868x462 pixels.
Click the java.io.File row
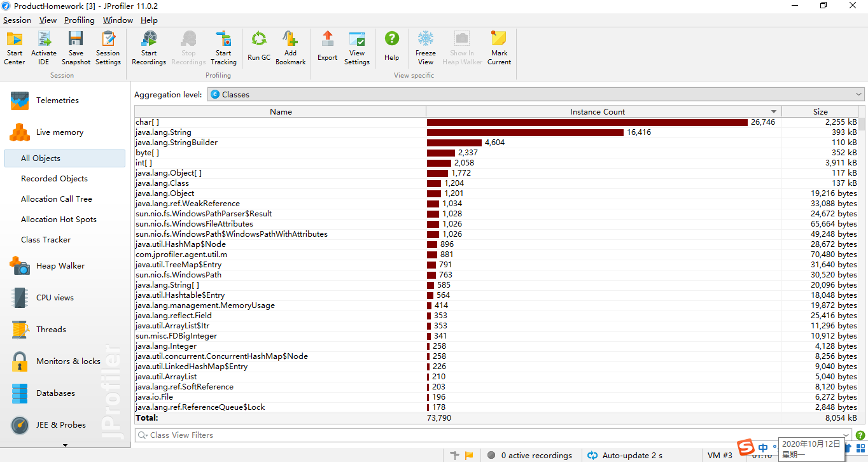(x=496, y=397)
